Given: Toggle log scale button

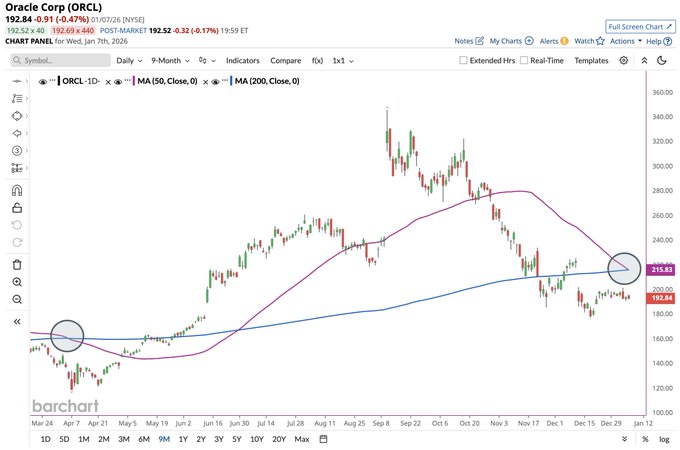Looking at the screenshot, I should pos(664,439).
